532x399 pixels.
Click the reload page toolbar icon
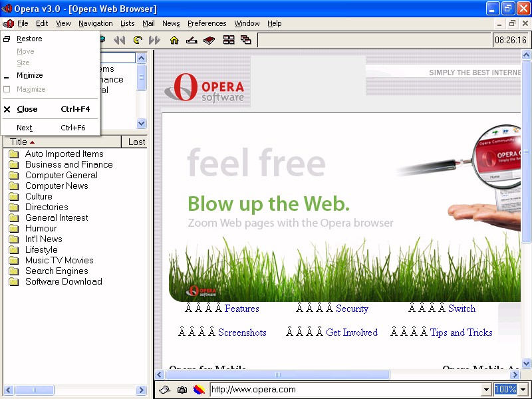tap(138, 40)
